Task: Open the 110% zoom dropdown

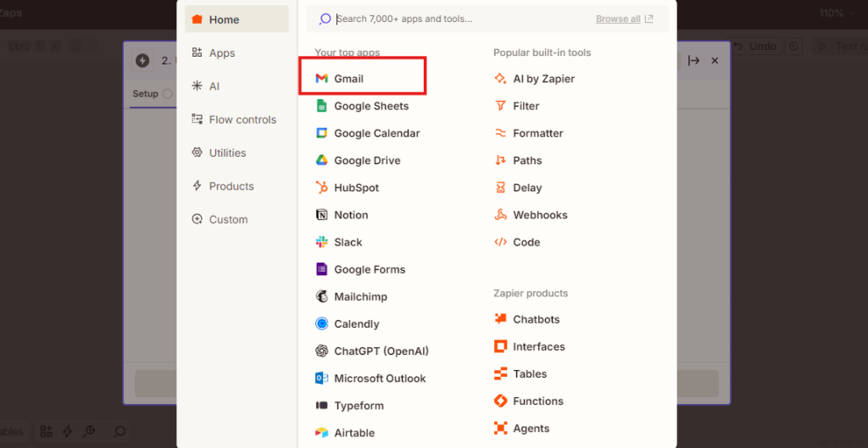Action: point(837,14)
